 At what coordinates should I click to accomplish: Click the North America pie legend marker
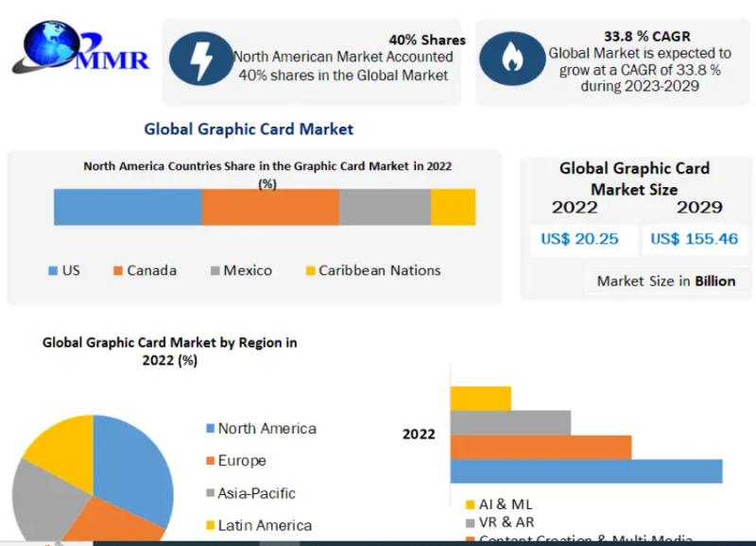[210, 429]
